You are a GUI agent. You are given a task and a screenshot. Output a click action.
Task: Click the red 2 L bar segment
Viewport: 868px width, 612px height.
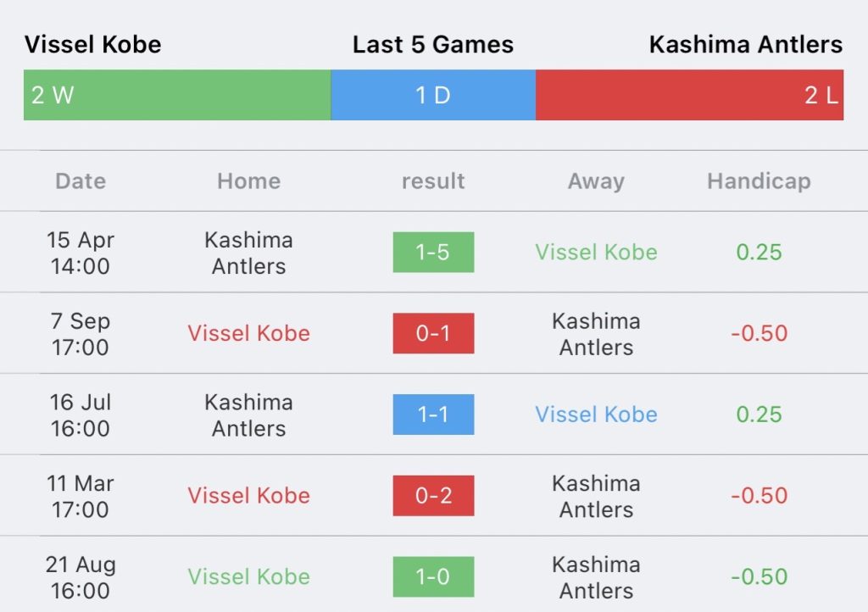coord(690,95)
